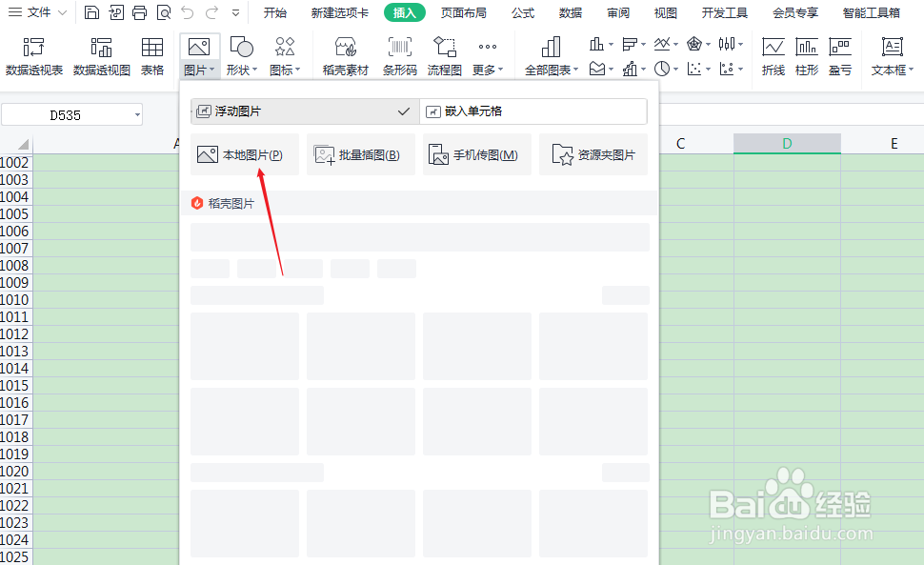Insert a pie chart from ribbon
The height and width of the screenshot is (565, 924).
point(662,69)
